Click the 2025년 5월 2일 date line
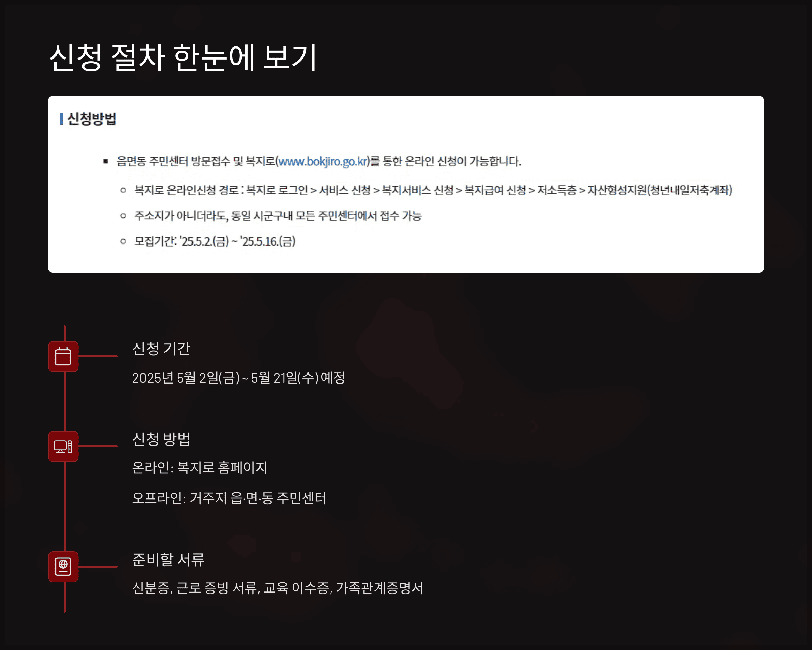Image resolution: width=812 pixels, height=650 pixels. 238,378
